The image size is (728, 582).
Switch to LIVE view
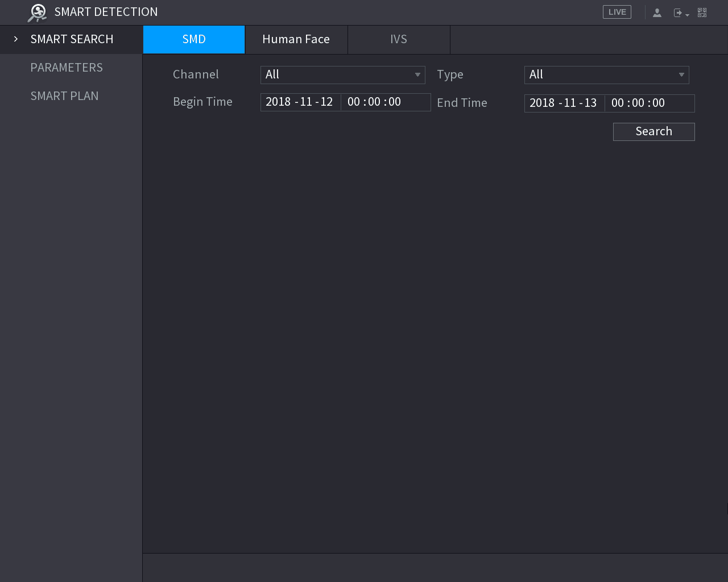pyautogui.click(x=617, y=12)
